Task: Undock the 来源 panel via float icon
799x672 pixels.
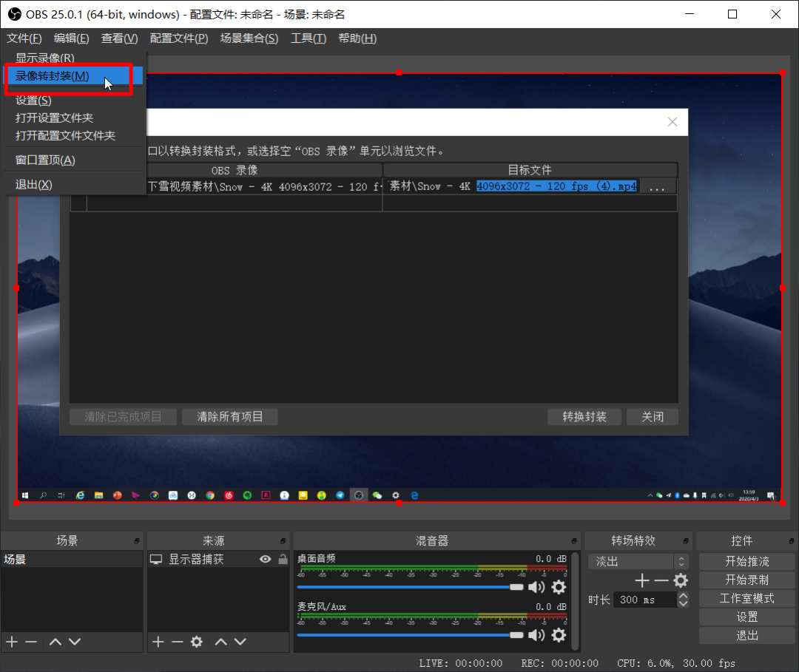Action: [x=283, y=540]
